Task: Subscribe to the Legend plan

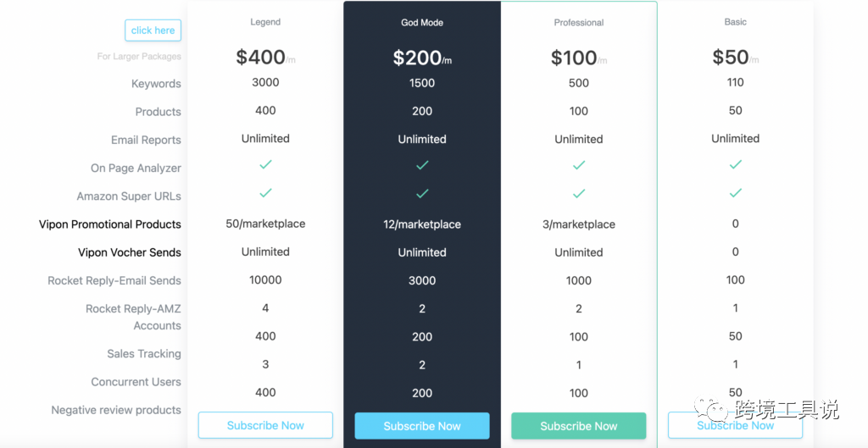Action: 265,425
